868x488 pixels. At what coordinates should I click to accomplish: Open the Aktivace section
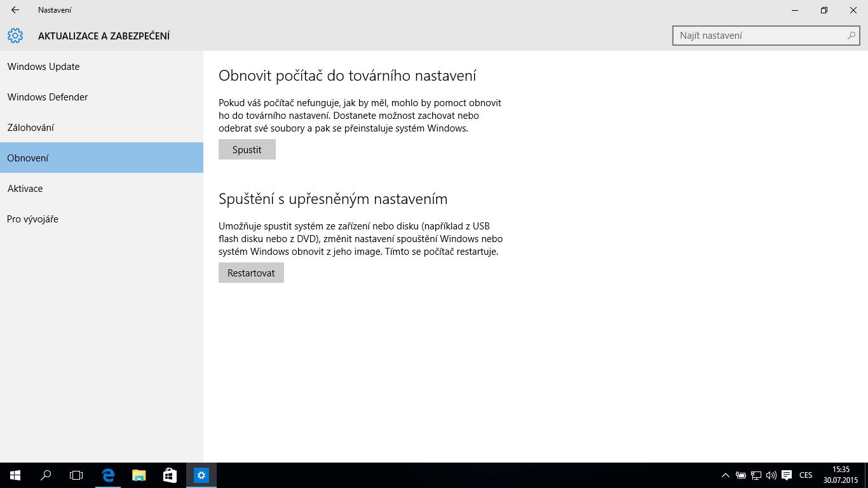tap(102, 189)
